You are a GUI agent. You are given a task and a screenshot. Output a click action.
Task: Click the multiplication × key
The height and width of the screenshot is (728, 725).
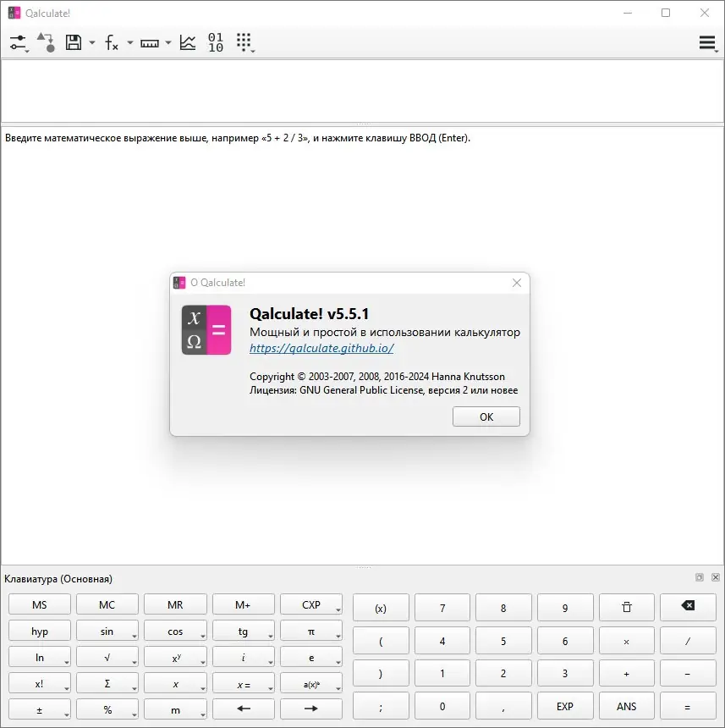pos(626,641)
